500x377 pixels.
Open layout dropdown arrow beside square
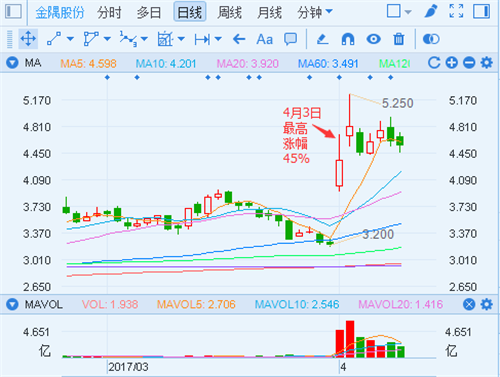coord(408,12)
